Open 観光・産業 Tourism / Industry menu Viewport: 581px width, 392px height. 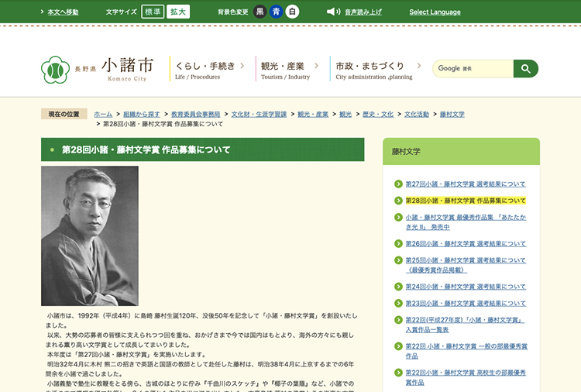click(285, 70)
